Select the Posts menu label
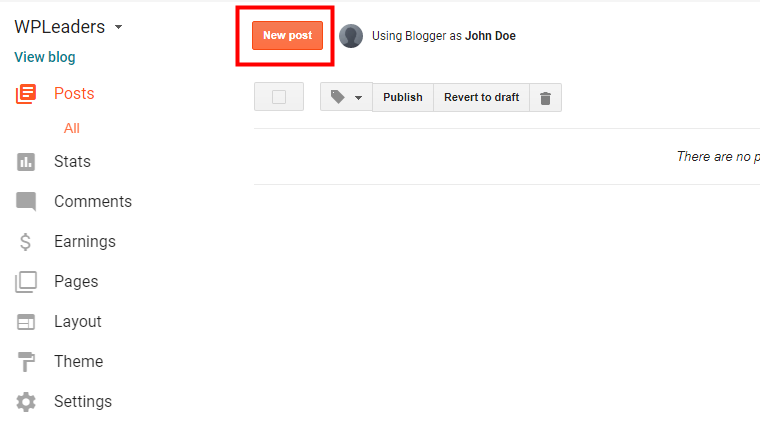 click(x=74, y=94)
